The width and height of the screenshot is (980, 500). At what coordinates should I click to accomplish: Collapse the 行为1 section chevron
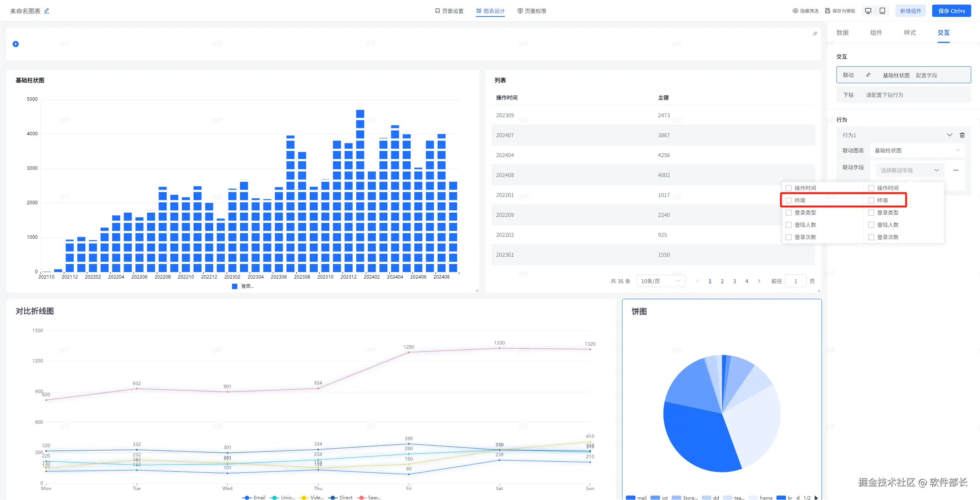pos(949,135)
